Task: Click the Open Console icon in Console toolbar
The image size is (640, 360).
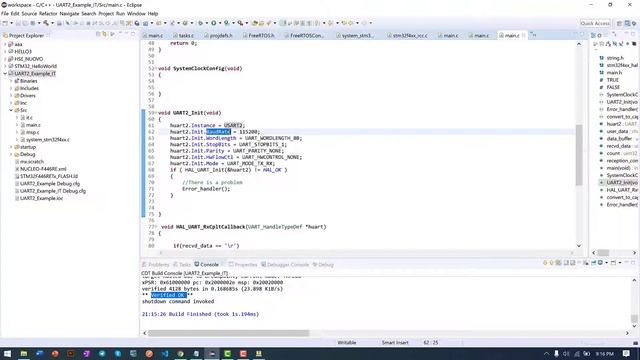Action: pyautogui.click(x=613, y=263)
